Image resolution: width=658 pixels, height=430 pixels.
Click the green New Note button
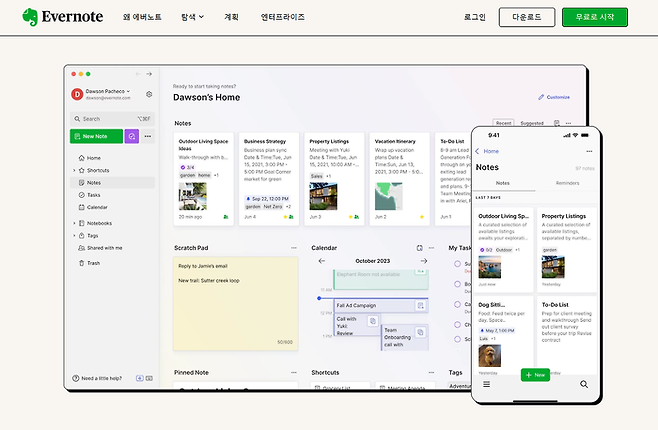[x=96, y=136]
